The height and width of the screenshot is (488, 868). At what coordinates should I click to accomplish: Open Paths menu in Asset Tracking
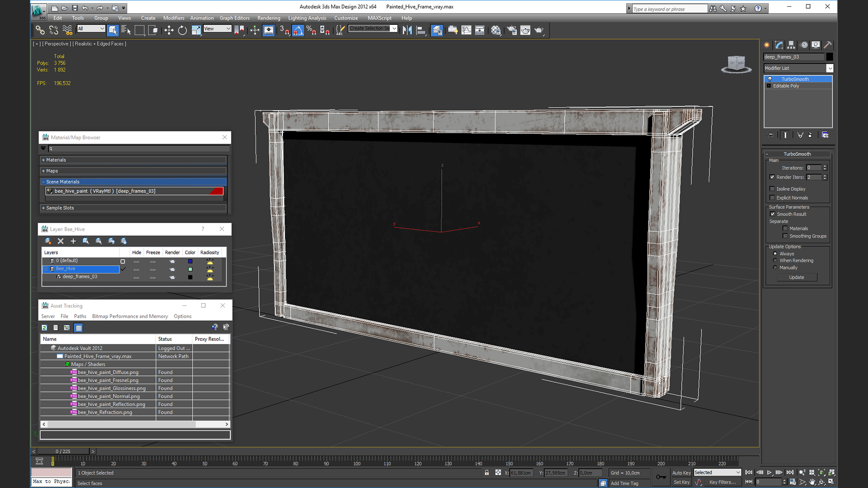(x=80, y=316)
